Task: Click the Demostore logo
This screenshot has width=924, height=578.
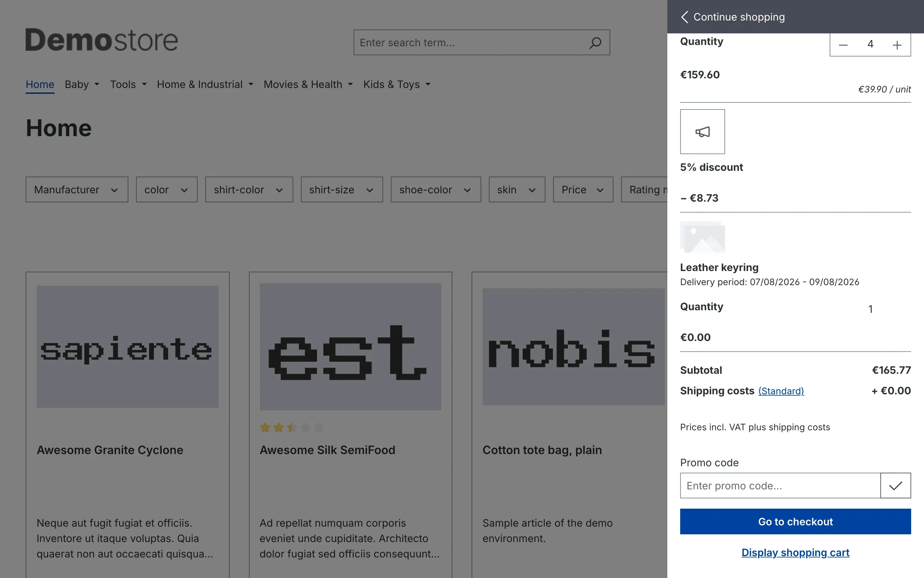Action: 102,40
